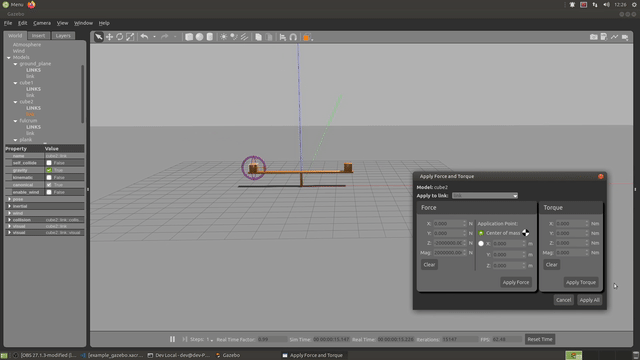The height and width of the screenshot is (360, 640).
Task: Add a point light
Action: (x=224, y=37)
